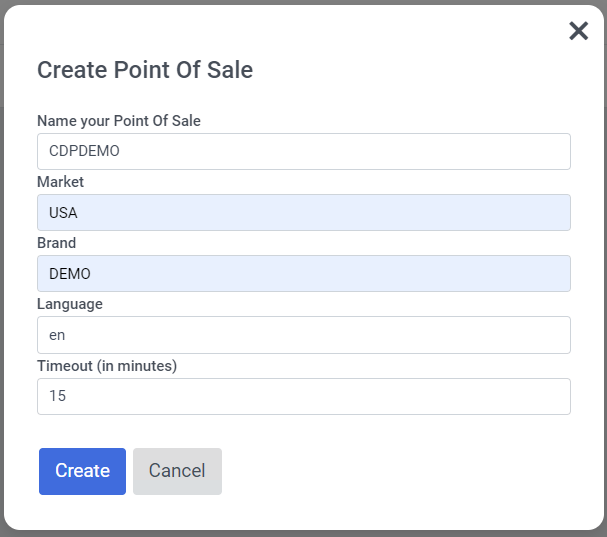Screen dimensions: 607x537
Task: Select the Language input box
Action: pyautogui.click(x=304, y=335)
